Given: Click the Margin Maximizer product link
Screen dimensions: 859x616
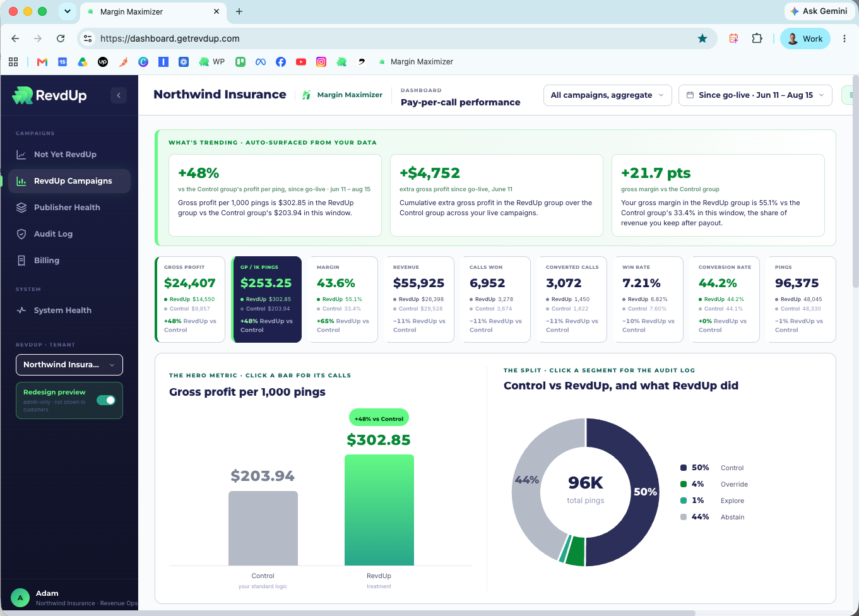Looking at the screenshot, I should 342,95.
